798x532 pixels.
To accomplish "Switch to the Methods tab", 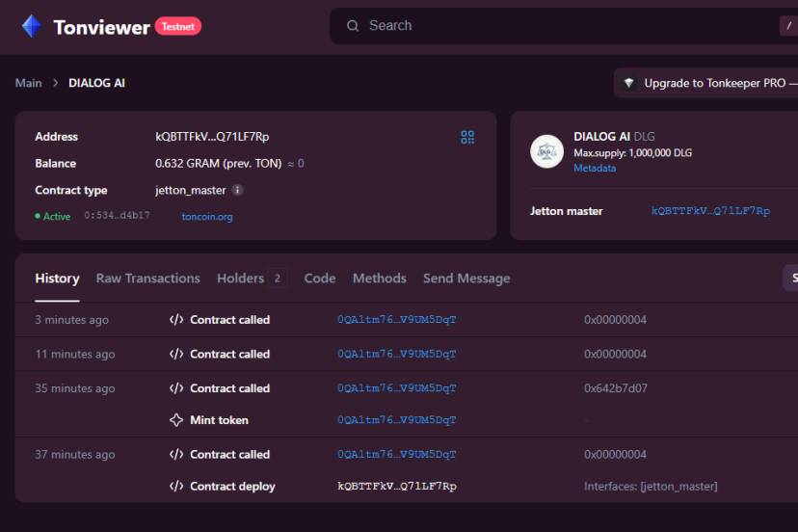I will (x=380, y=279).
